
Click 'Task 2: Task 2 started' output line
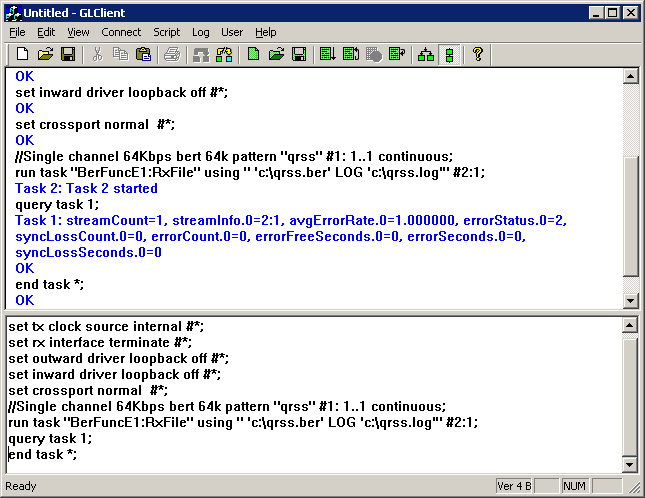[x=86, y=188]
